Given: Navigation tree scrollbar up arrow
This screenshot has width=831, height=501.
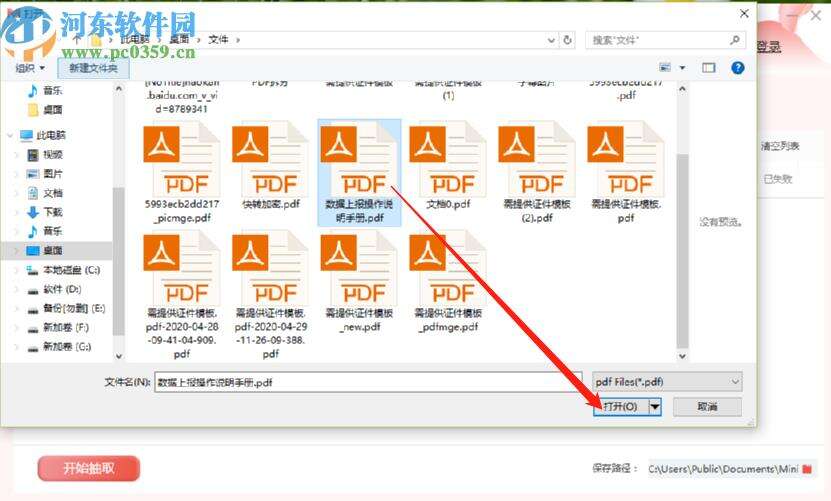Looking at the screenshot, I should point(119,88).
